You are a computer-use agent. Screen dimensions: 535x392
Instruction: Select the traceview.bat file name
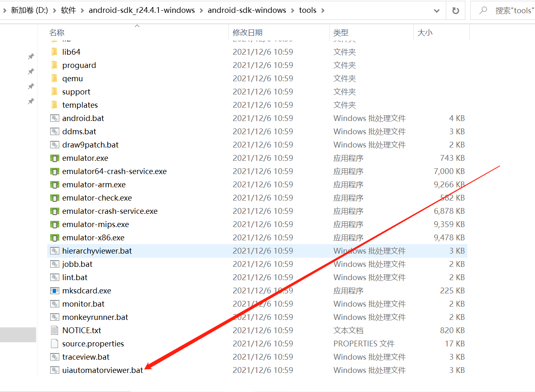point(86,357)
